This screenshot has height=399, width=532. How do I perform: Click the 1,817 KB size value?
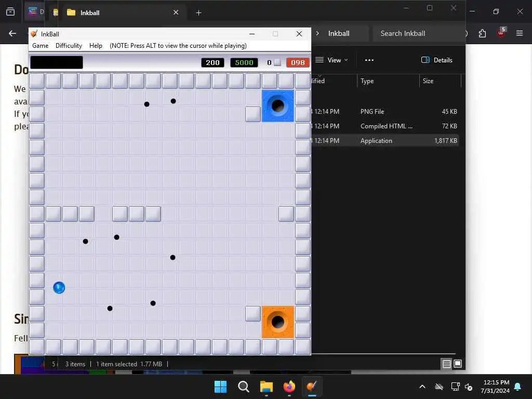coord(445,140)
